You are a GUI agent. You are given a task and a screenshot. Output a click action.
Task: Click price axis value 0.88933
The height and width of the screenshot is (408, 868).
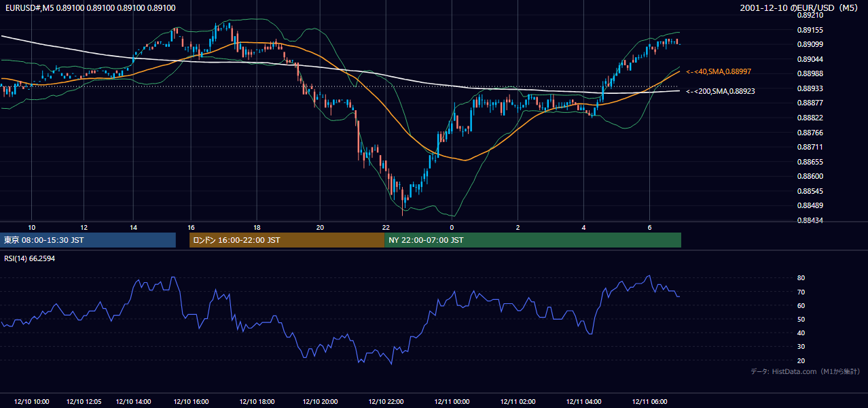pos(810,88)
